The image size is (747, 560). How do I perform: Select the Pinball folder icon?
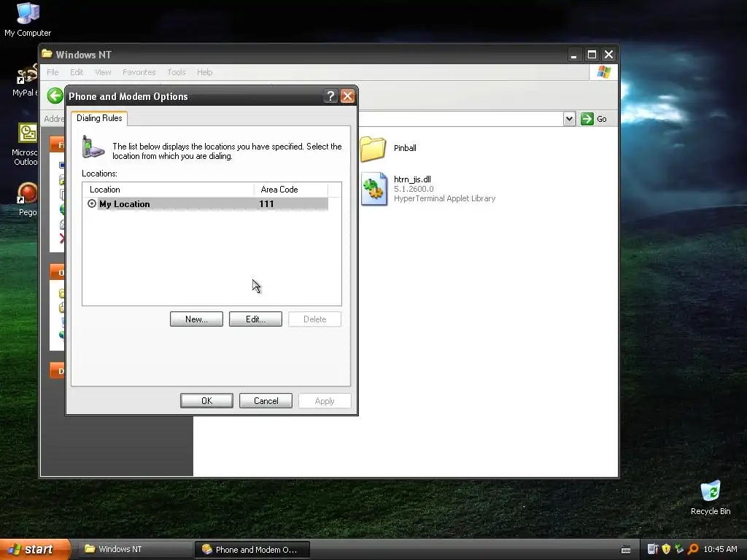[x=373, y=149]
